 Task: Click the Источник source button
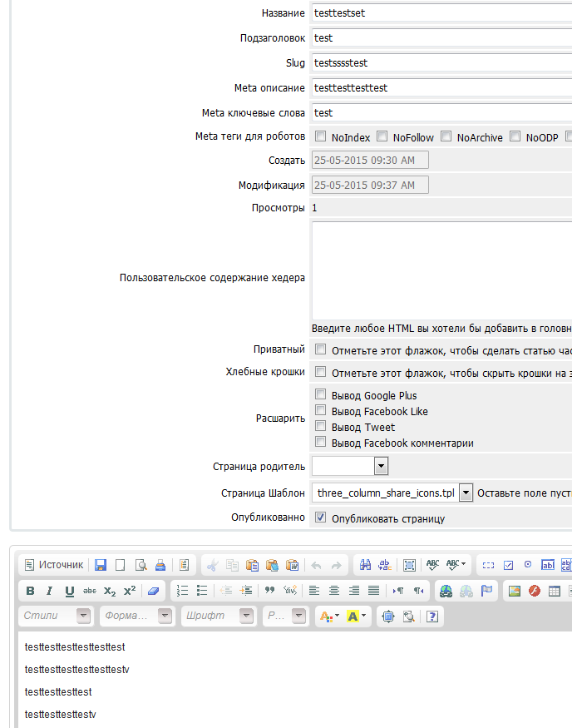(x=54, y=565)
